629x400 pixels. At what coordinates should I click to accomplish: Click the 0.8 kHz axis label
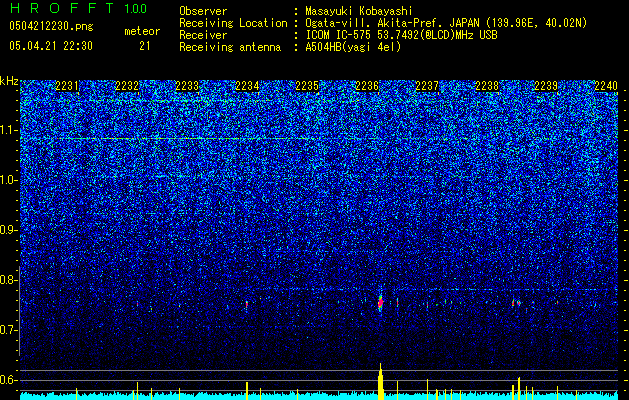[x=9, y=280]
